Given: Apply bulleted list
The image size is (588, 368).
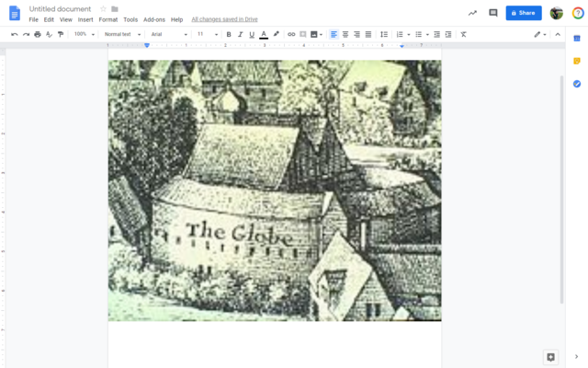Looking at the screenshot, I should click(419, 34).
